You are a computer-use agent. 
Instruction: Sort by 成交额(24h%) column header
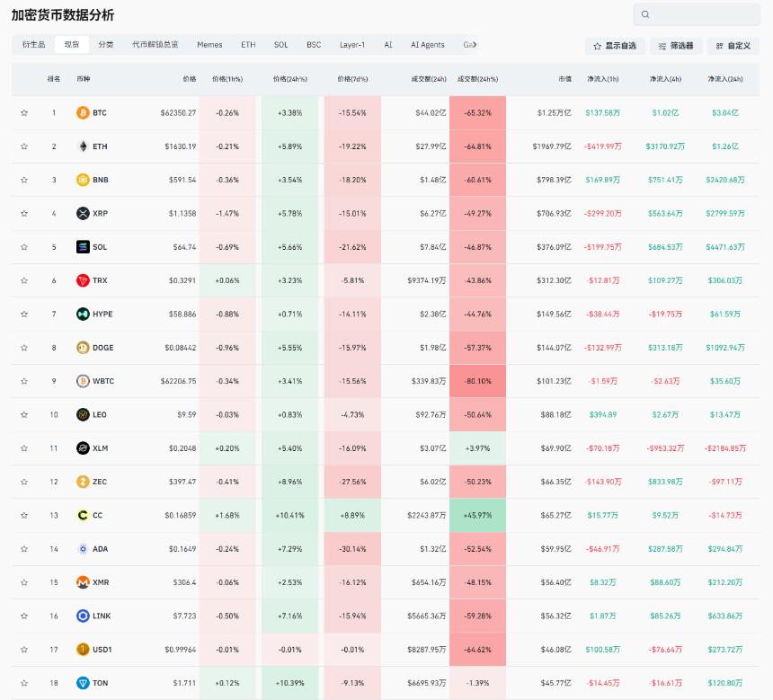477,79
